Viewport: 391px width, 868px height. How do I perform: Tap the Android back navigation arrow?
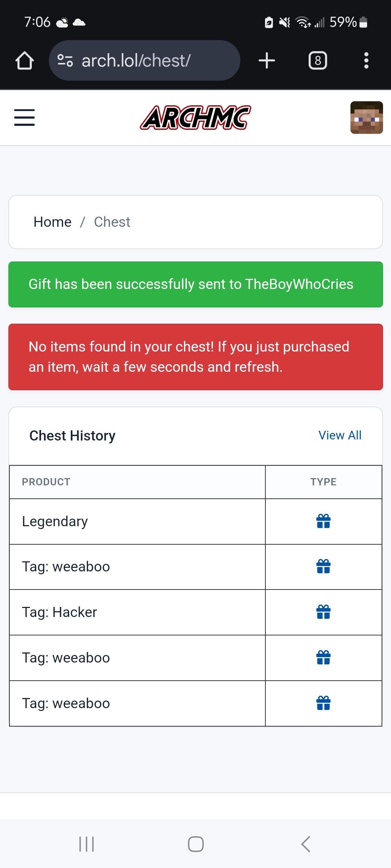point(306,844)
